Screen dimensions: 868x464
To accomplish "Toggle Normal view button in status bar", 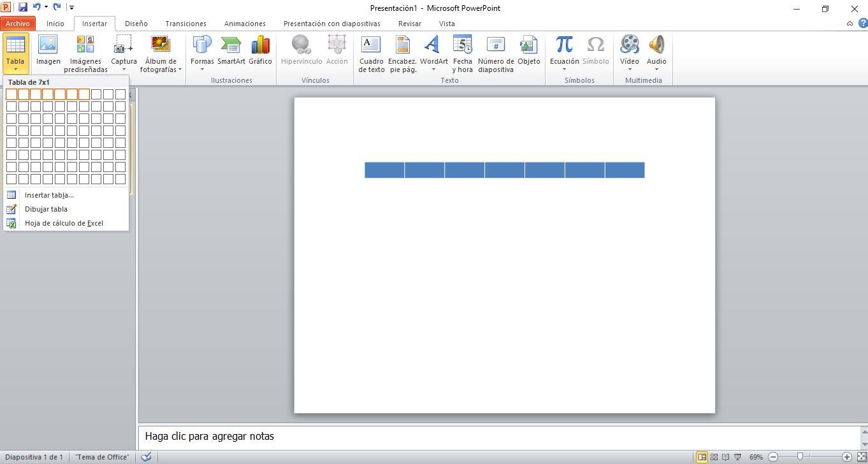I will [702, 457].
